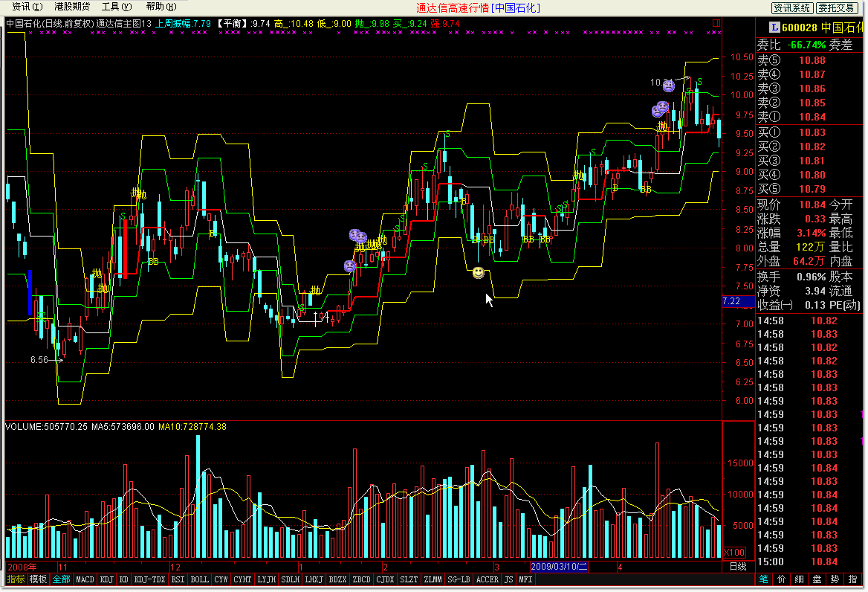Viewport: 868px width, 592px height.
Task: Click the 总量 value 122万
Action: pyautogui.click(x=811, y=247)
